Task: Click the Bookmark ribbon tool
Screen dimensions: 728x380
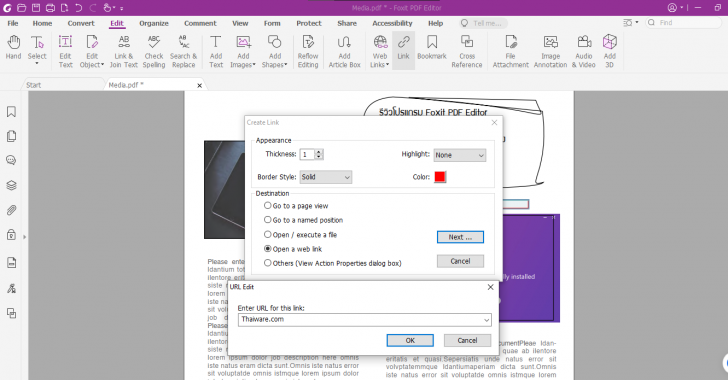Action: pos(432,48)
